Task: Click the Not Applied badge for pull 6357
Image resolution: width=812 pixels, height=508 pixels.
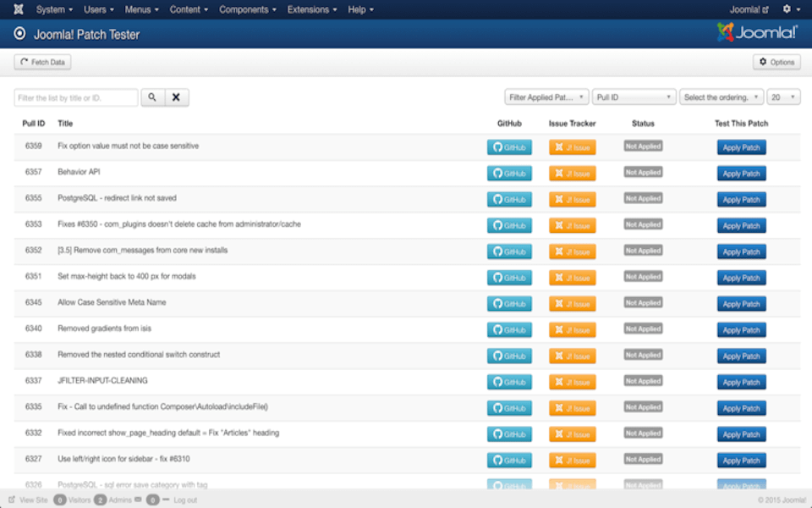Action: tap(643, 172)
